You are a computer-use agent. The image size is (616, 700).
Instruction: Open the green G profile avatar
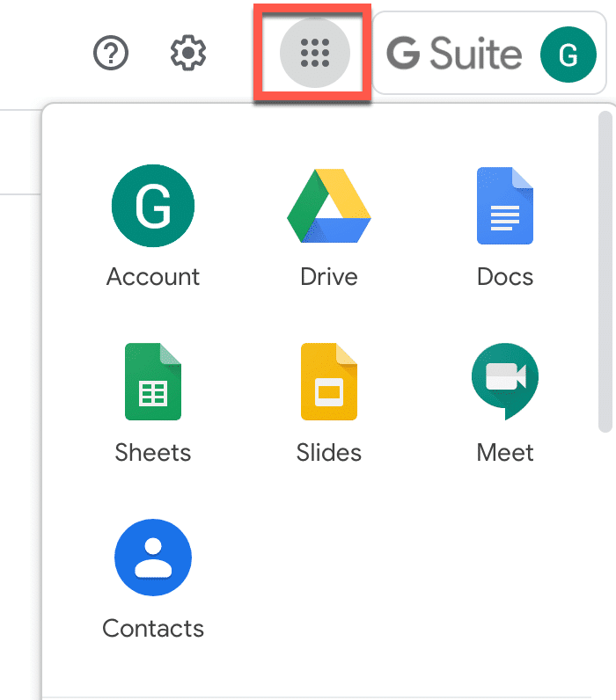[568, 55]
